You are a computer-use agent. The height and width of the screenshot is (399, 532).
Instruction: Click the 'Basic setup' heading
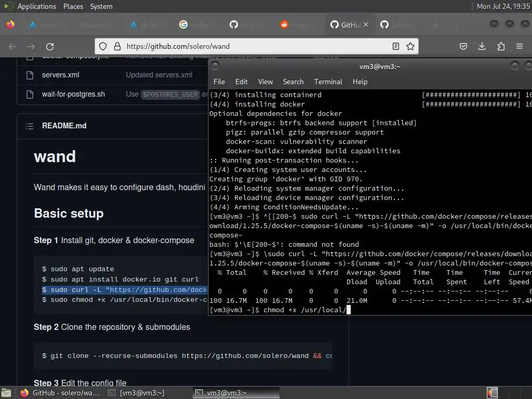coord(69,214)
